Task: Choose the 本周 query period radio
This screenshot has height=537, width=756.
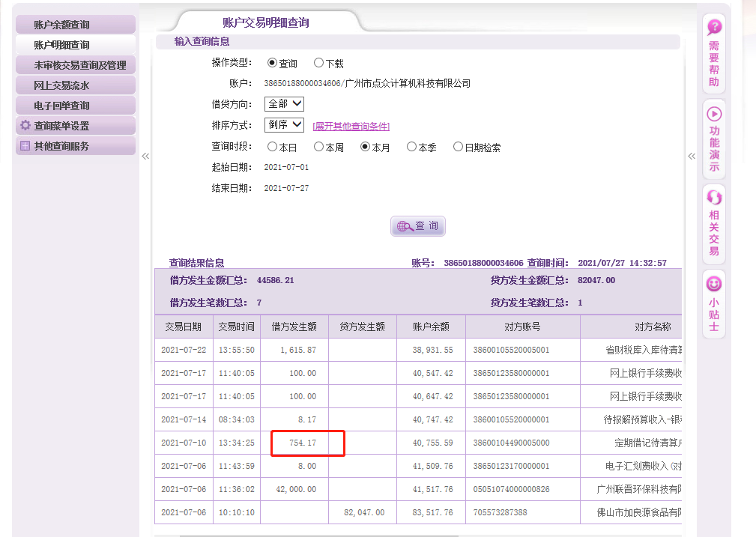Action: pyautogui.click(x=319, y=148)
